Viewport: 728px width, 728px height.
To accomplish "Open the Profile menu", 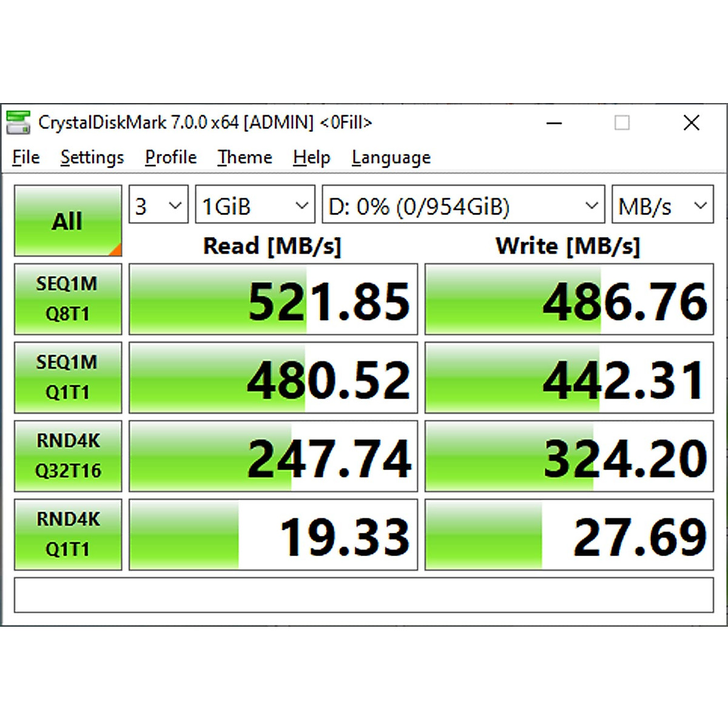I will click(170, 158).
